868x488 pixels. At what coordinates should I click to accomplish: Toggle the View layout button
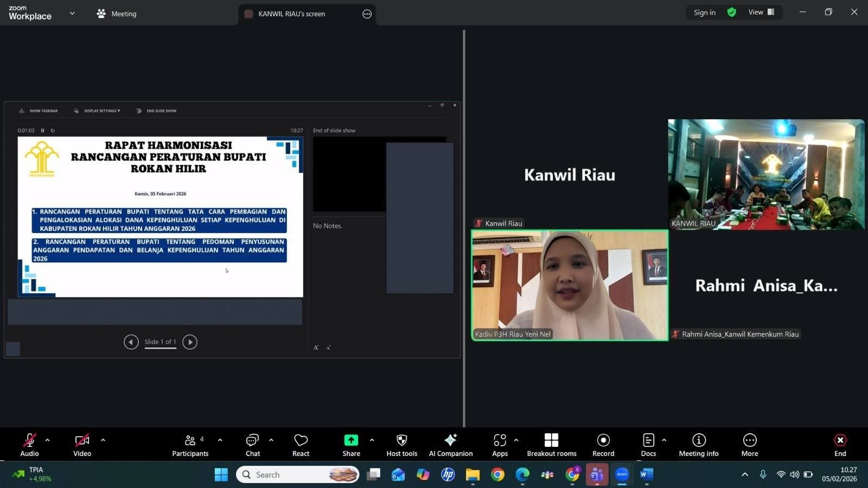761,12
